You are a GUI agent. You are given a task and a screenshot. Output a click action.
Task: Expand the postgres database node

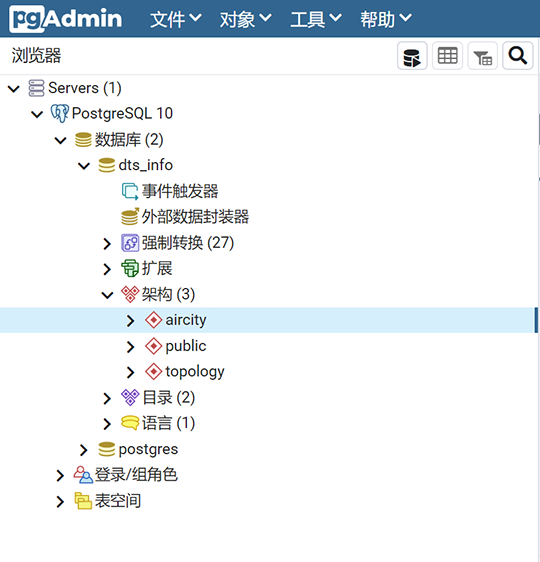click(x=83, y=450)
